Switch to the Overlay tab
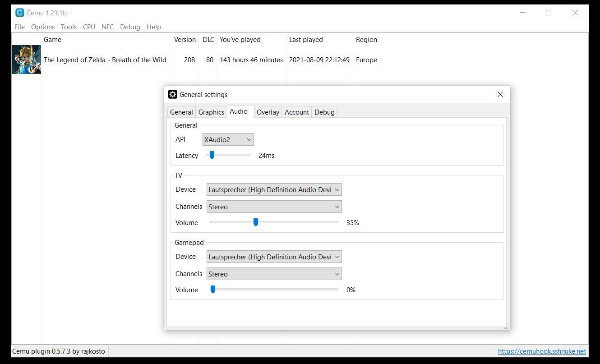 (x=268, y=112)
